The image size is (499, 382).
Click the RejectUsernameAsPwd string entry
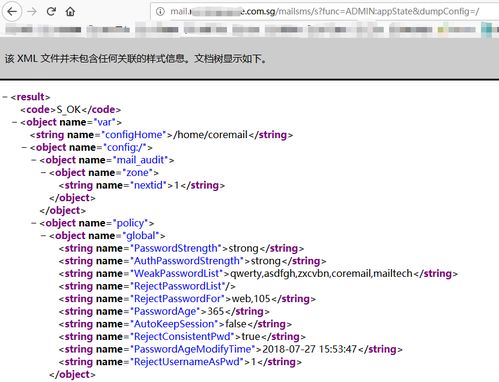click(180, 362)
